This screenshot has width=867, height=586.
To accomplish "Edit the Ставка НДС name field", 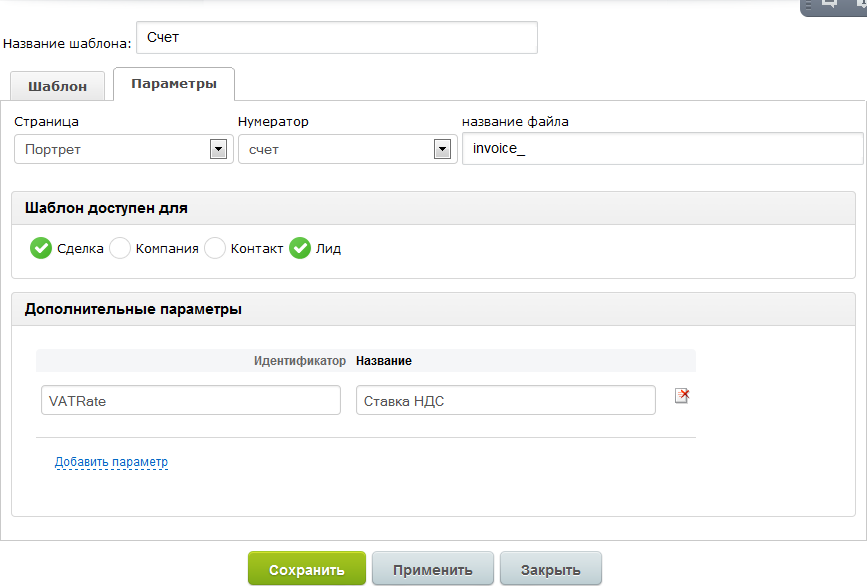I will (505, 400).
